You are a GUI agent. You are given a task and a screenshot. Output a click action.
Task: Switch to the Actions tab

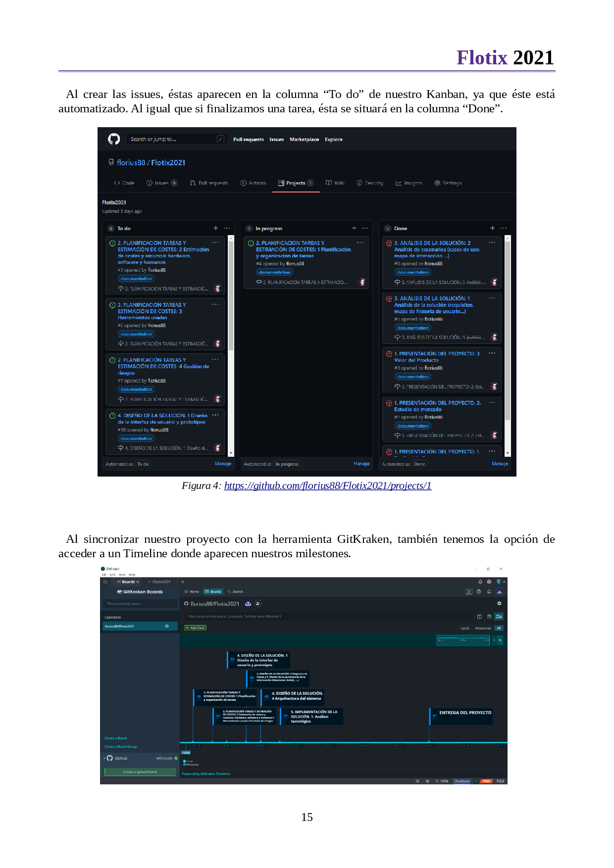pos(253,183)
